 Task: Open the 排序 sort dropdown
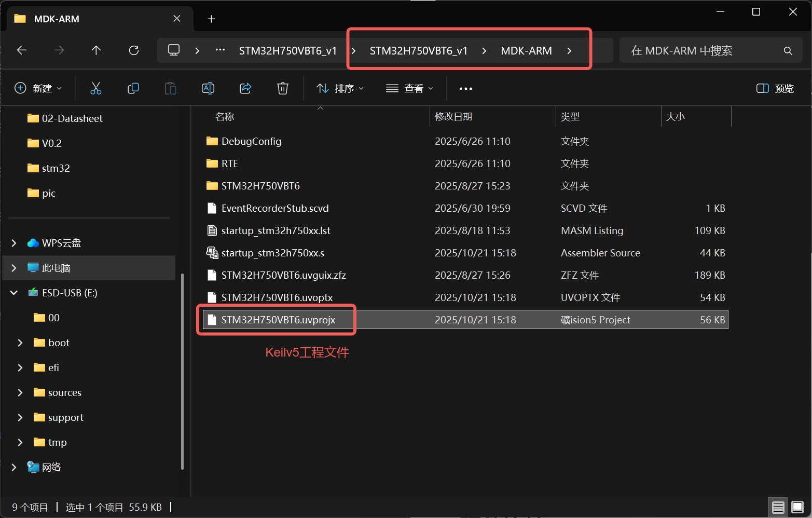pos(340,88)
